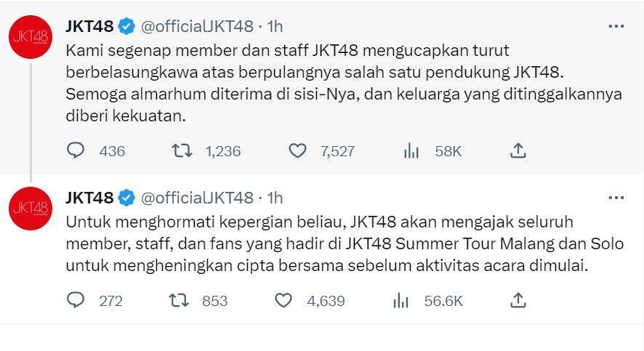The width and height of the screenshot is (644, 351).
Task: Open JKT48 display name on first tweet
Action: coord(89,26)
